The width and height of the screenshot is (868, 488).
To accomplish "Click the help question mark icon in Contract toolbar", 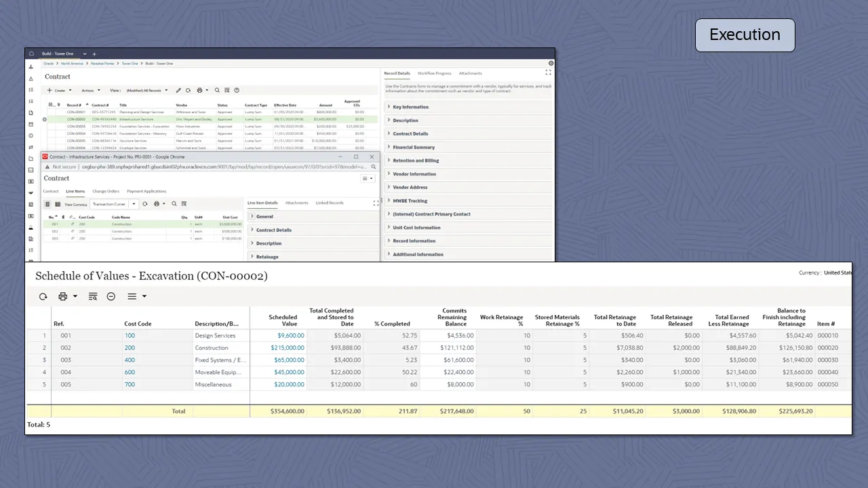I will tap(237, 90).
